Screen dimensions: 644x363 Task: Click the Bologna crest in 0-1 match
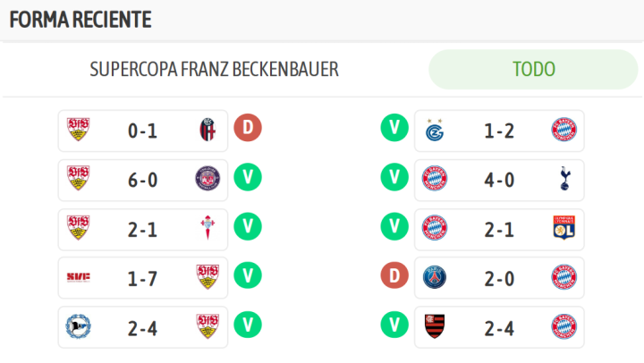[x=208, y=131]
